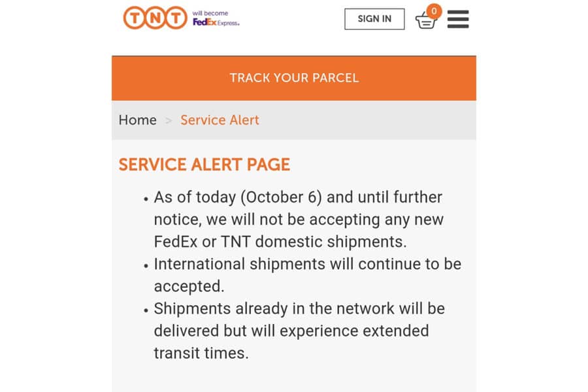Viewport: 588px width, 392px height.
Task: Select the Service Alert breadcrumb
Action: pos(220,120)
